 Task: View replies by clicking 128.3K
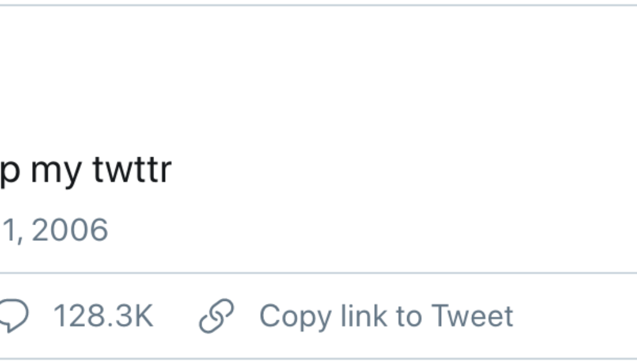[x=104, y=315]
